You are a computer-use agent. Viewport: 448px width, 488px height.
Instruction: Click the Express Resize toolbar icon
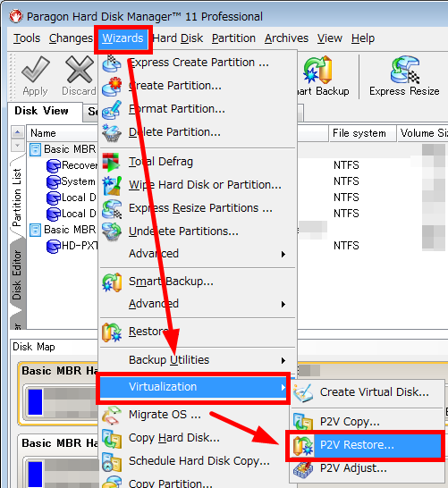coord(405,70)
